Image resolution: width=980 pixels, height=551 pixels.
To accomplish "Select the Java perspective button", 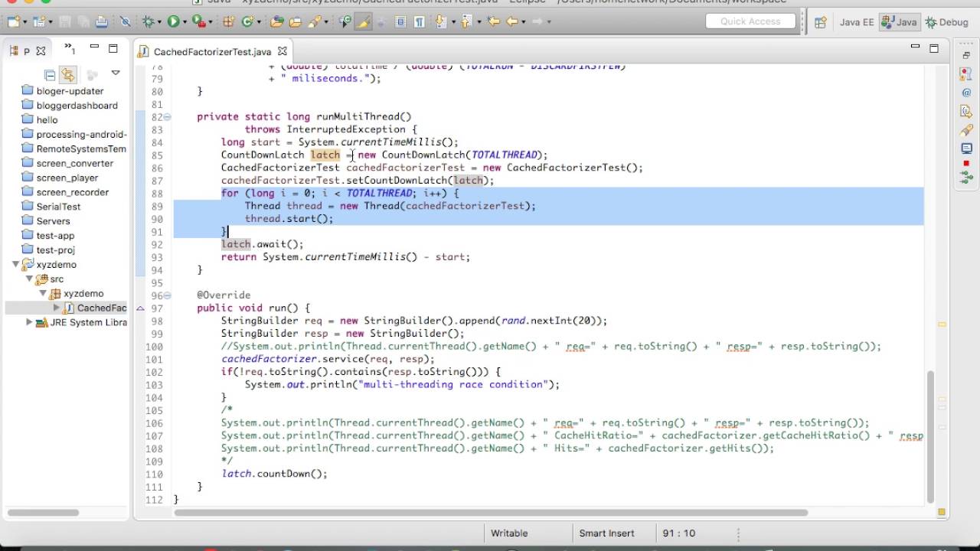I will (900, 22).
